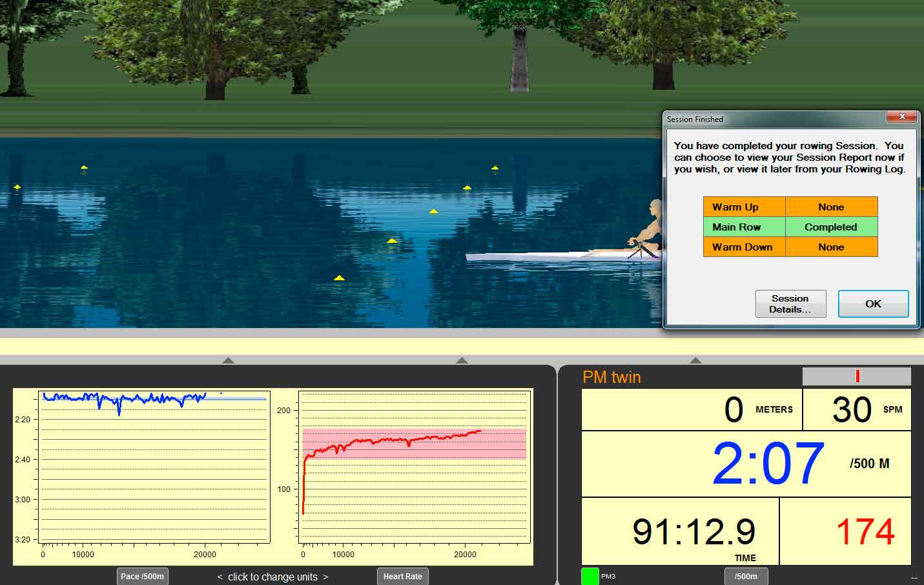The width and height of the screenshot is (924, 585).
Task: Expand the middle panel using its triangle arrow
Action: 462,360
